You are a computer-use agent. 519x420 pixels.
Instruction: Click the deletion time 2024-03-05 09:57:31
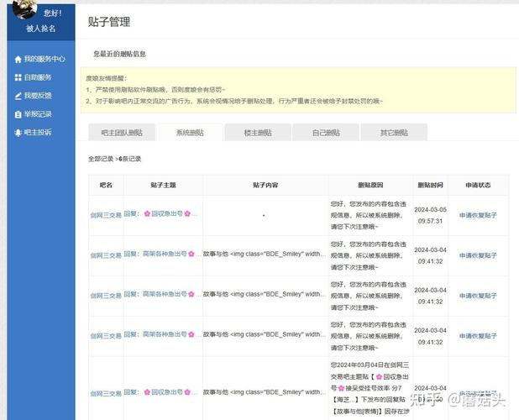pyautogui.click(x=430, y=215)
